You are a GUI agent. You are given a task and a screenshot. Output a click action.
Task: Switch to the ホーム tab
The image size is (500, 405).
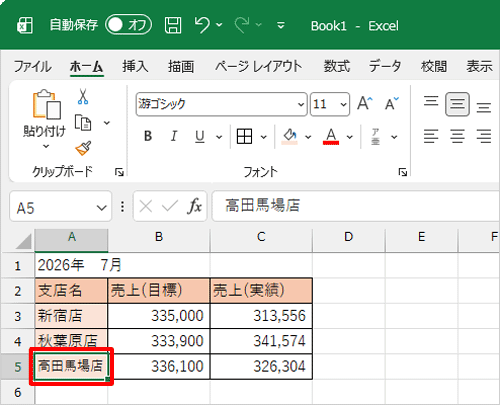pos(87,66)
